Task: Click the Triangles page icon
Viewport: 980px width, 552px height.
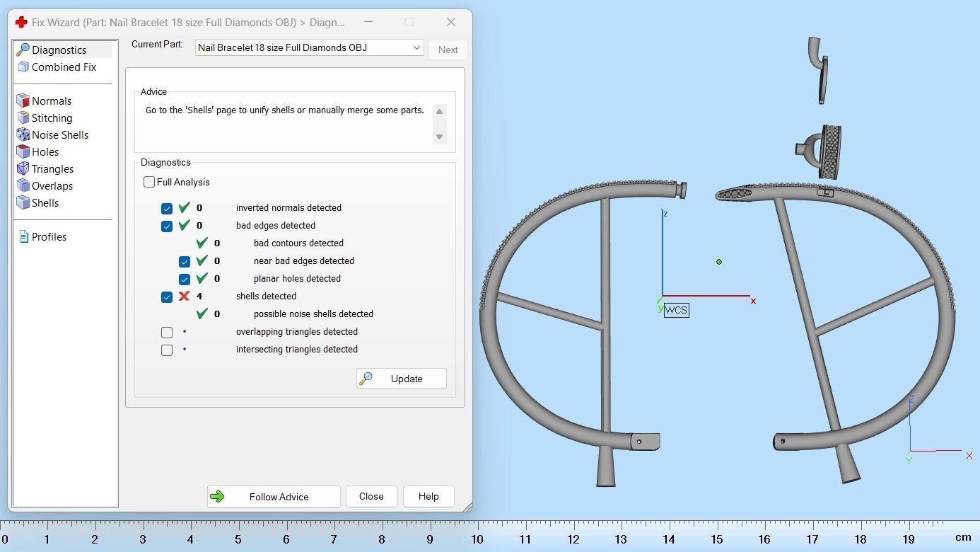Action: [x=23, y=168]
